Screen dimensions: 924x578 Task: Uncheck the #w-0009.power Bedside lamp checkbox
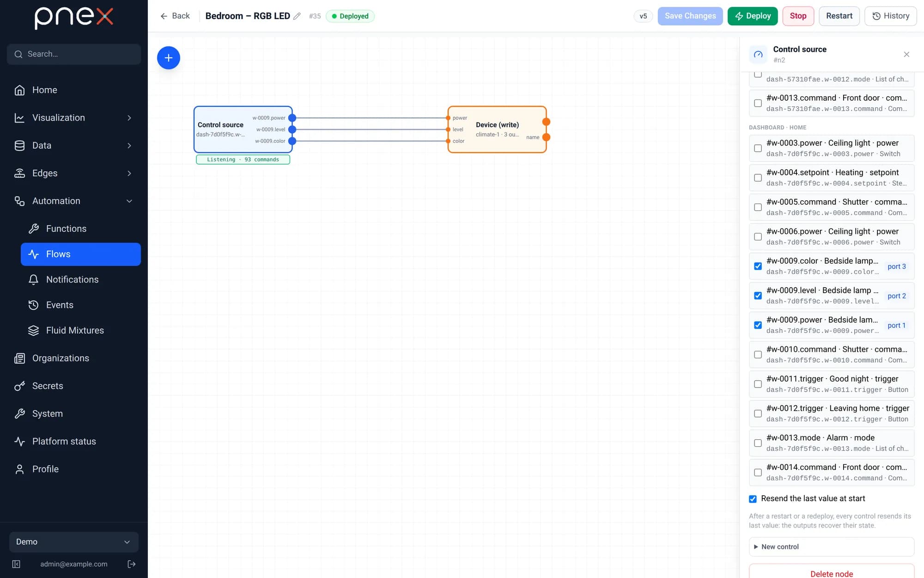(758, 325)
